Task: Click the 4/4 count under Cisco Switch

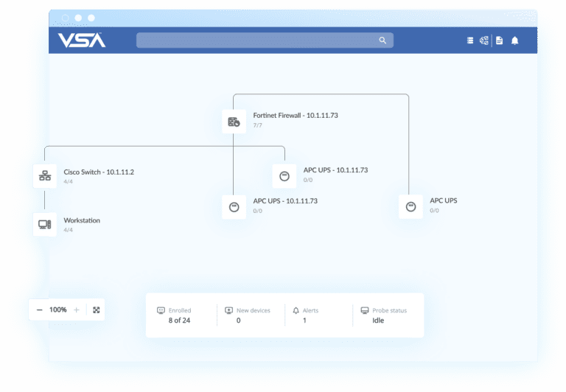Action: [68, 181]
